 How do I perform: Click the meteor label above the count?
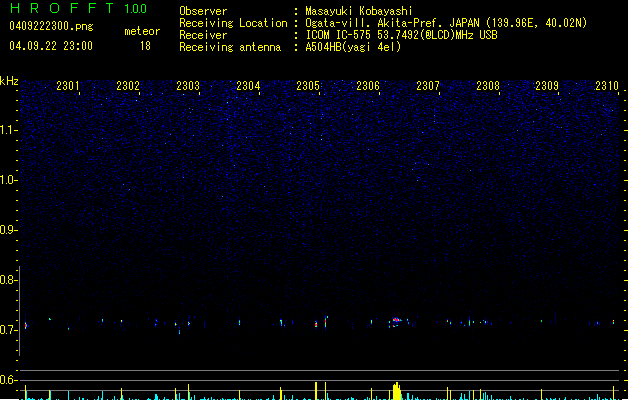tap(142, 31)
